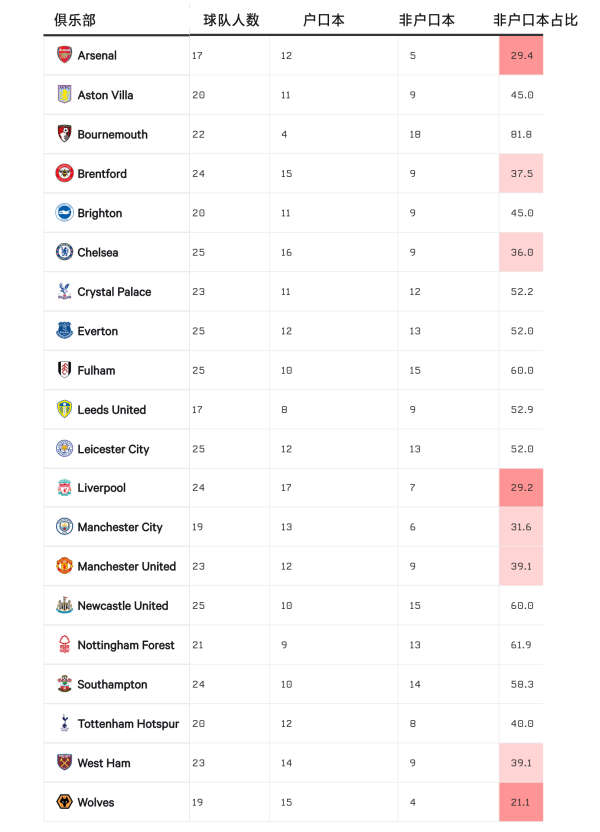Select the Nottingham Forest team name
This screenshot has height=832, width=600.
[x=126, y=645]
